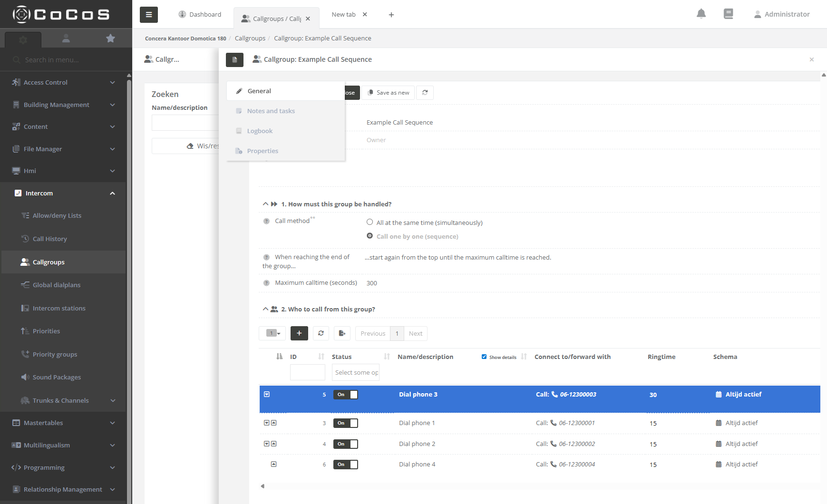Image resolution: width=827 pixels, height=504 pixels.
Task: Click the Search in menu field
Action: click(67, 60)
